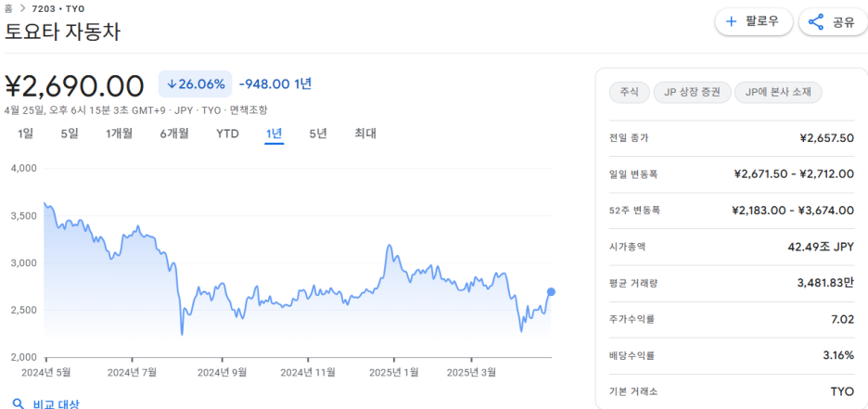Click the ¥2,657.50 previous close value

[826, 138]
